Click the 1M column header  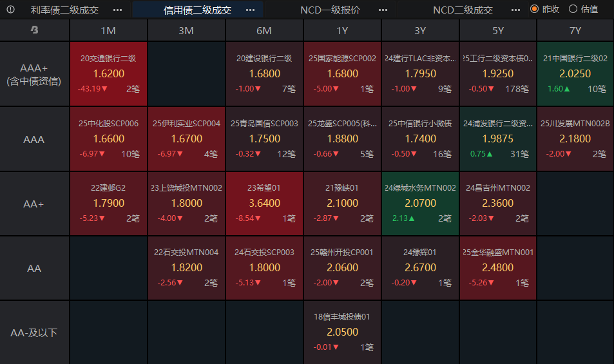tap(108, 30)
